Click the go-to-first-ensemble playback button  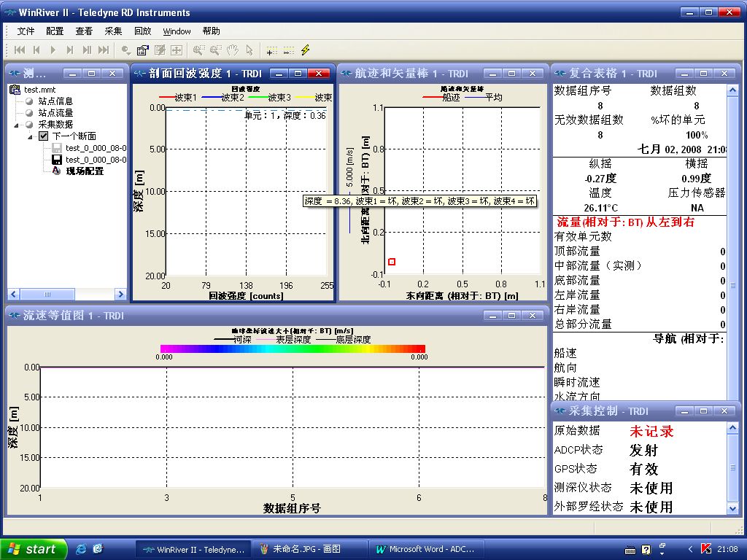tap(20, 50)
